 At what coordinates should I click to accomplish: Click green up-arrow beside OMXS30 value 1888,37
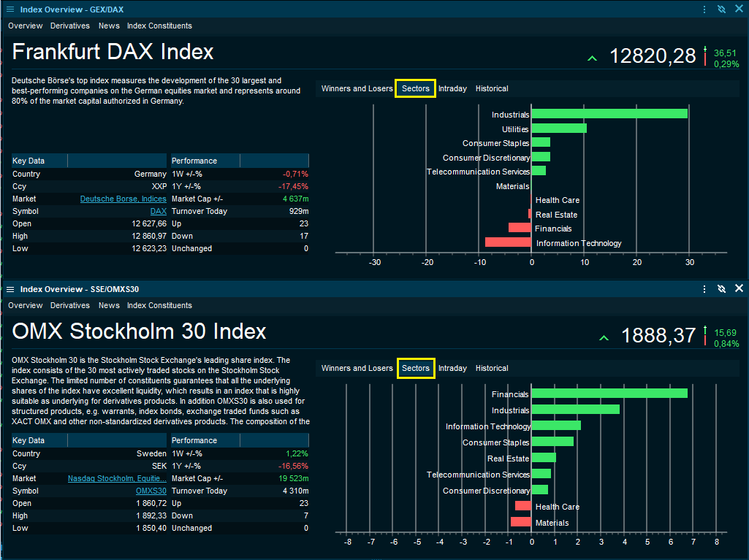pos(604,337)
